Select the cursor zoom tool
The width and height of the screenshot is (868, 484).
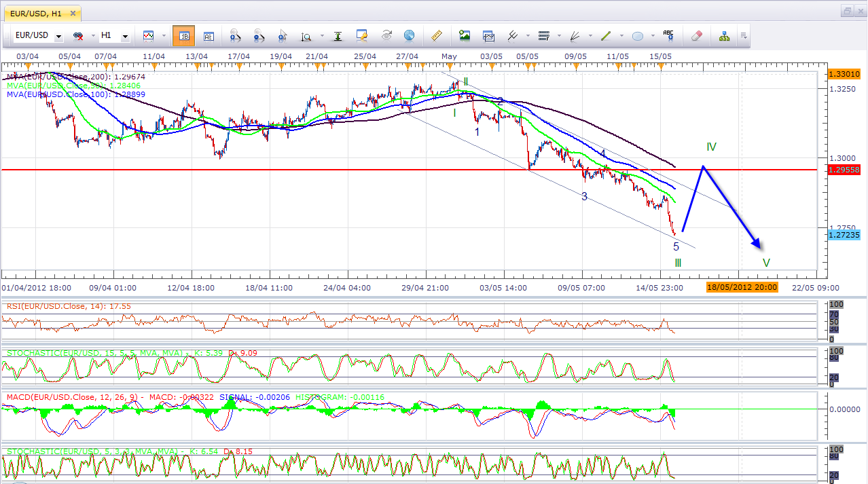(x=283, y=35)
